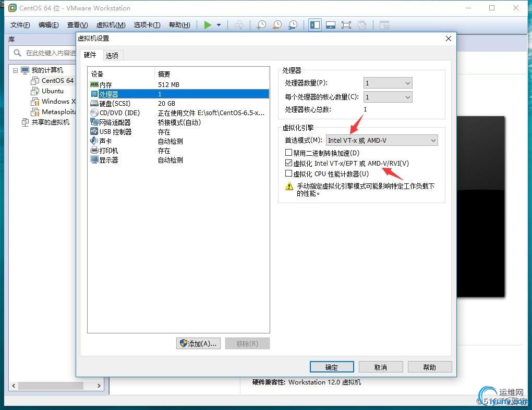
Task: Click the full screen toolbar icon
Action: pyautogui.click(x=346, y=24)
